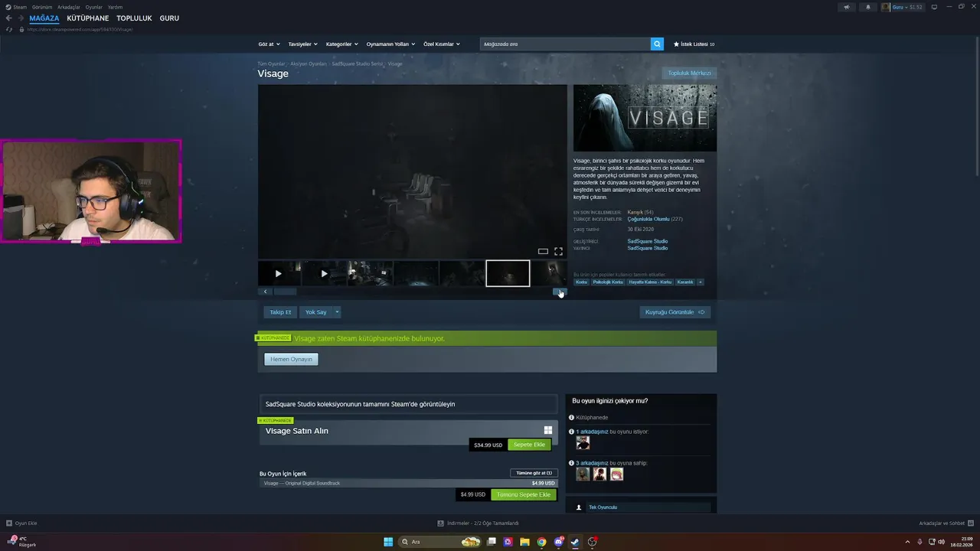Open the Yok Say dropdown arrow
This screenshot has width=980, height=551.
tap(337, 312)
